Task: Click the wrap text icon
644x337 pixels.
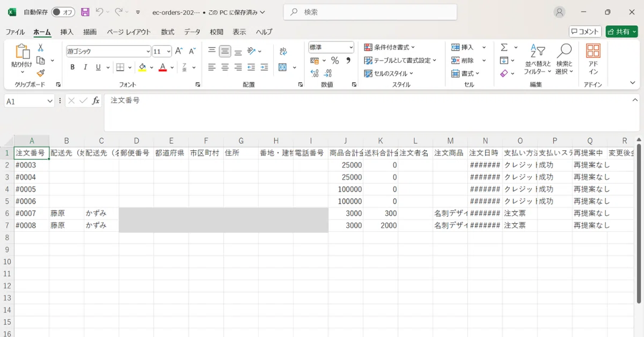Action: pyautogui.click(x=283, y=51)
